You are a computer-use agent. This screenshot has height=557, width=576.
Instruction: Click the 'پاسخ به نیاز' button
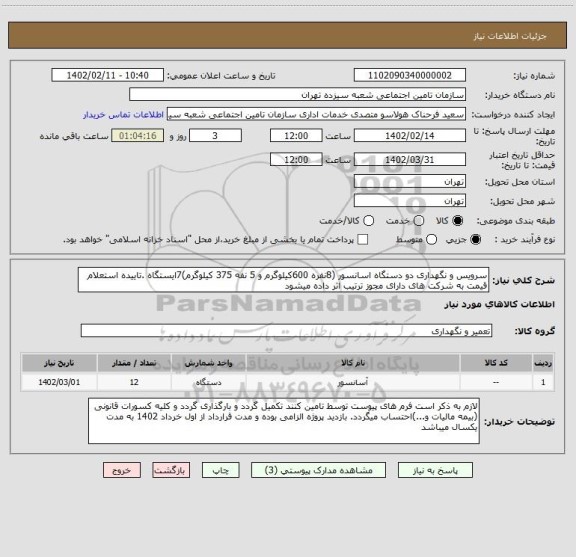point(435,470)
